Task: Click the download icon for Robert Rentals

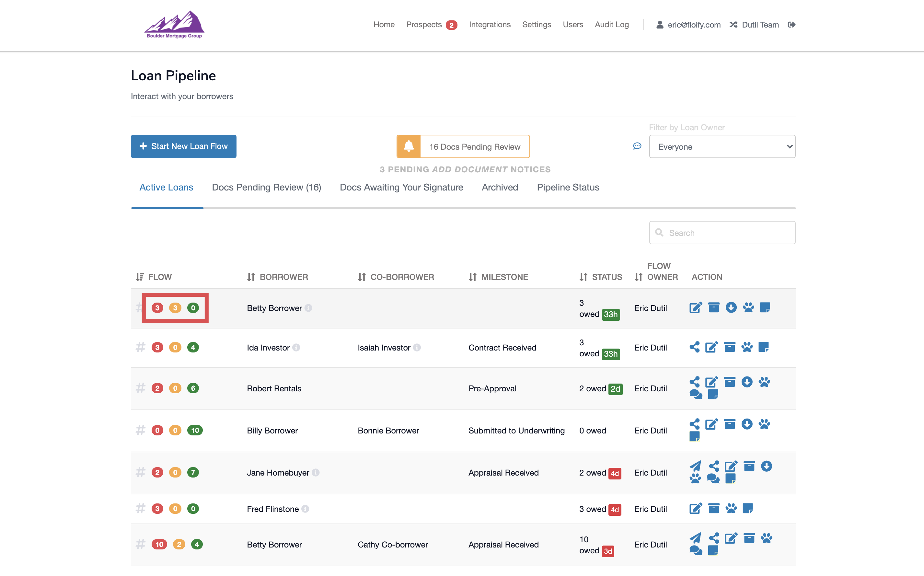Action: [x=747, y=382]
